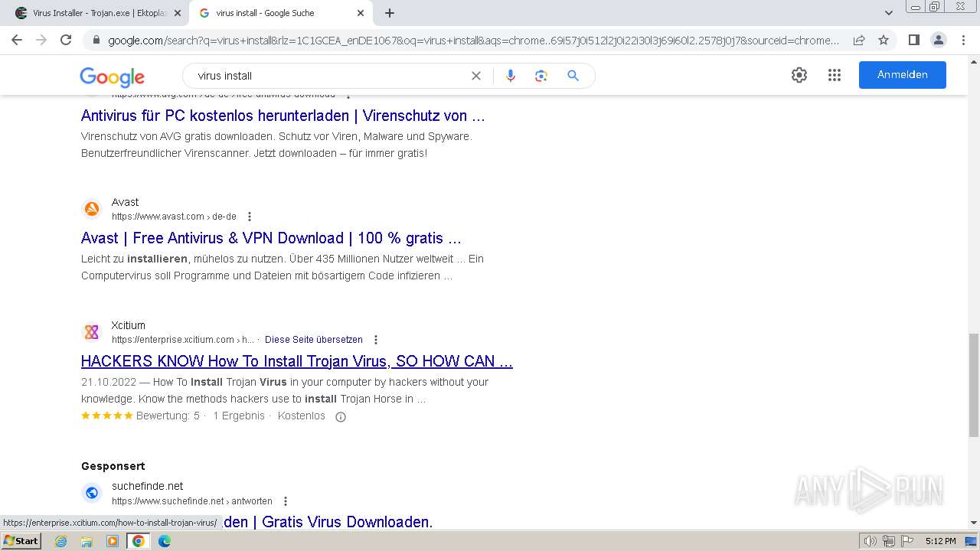Click Chrome icon in taskbar
The width and height of the screenshot is (980, 551).
[x=138, y=541]
